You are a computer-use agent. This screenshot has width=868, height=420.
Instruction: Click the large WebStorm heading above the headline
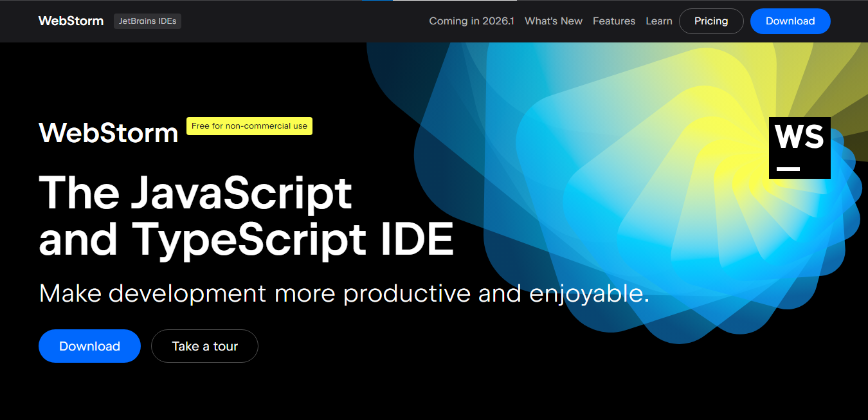(109, 133)
